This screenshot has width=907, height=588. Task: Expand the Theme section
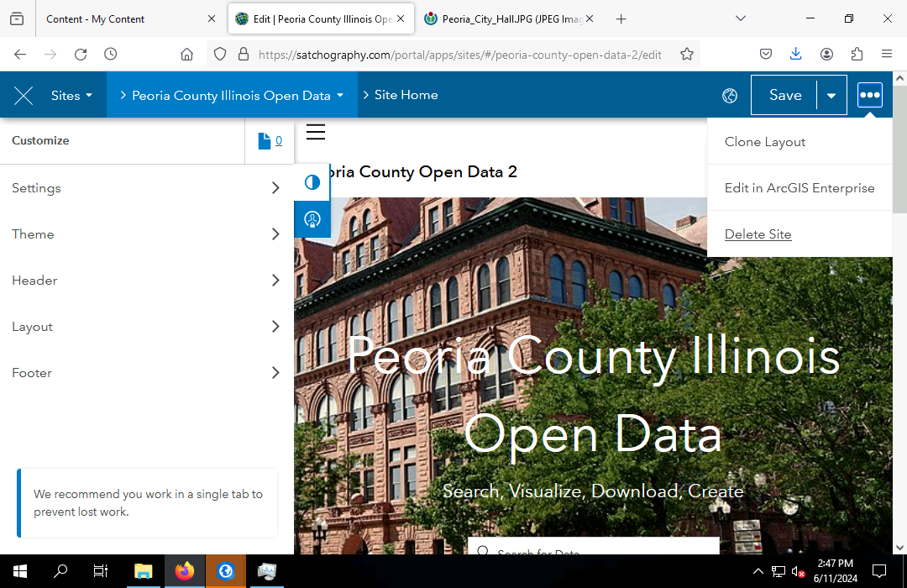(146, 234)
